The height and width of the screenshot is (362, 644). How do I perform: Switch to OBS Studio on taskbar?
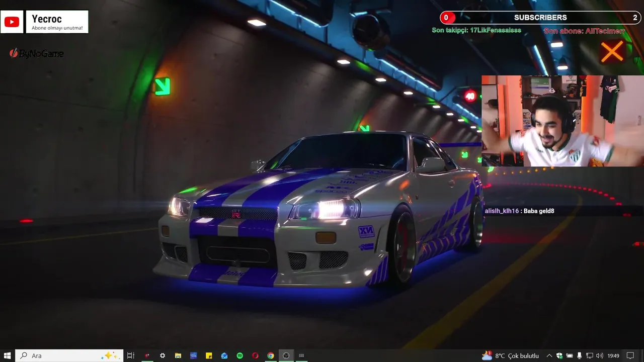286,355
